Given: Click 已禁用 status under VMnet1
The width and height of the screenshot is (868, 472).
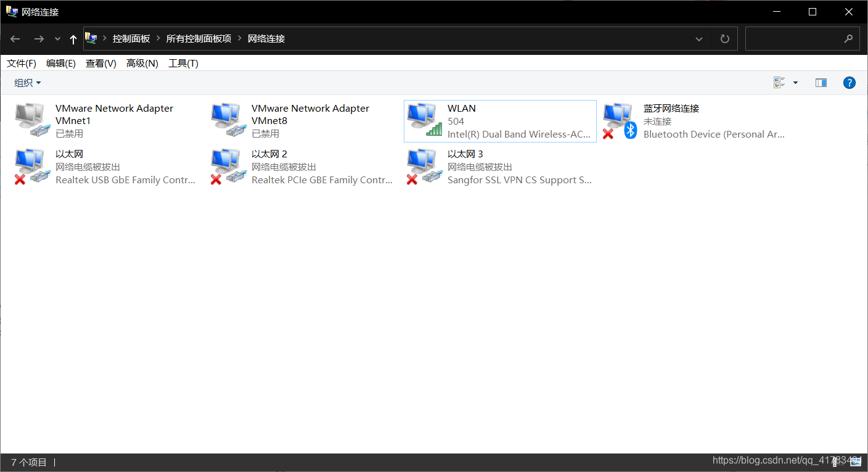Looking at the screenshot, I should click(x=69, y=134).
